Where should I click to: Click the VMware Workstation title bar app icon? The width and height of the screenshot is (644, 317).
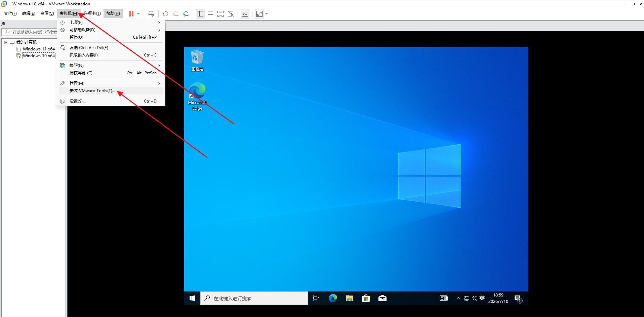(x=4, y=4)
